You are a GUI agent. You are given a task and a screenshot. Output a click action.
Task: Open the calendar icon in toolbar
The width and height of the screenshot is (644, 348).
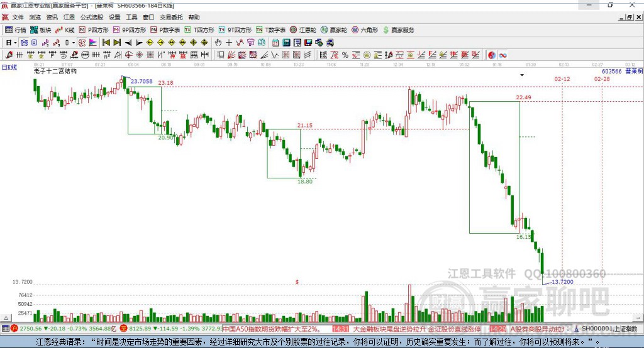tap(275, 42)
